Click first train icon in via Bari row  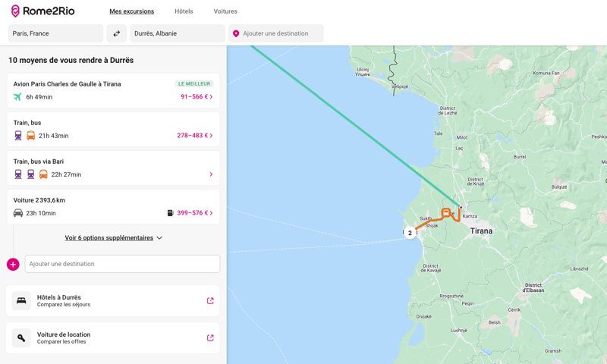click(18, 174)
